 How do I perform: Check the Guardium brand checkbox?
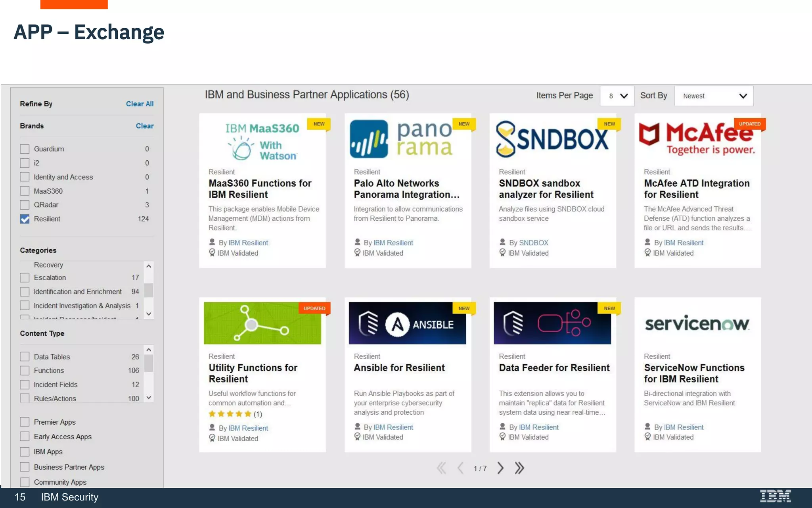(x=25, y=149)
